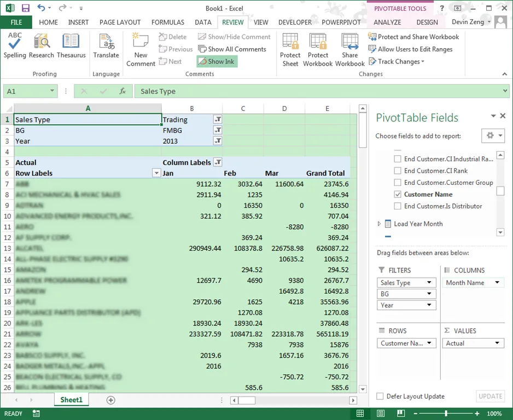Screen dimensions: 513x420
Task: Save the workbook from quick access toolbar
Action: [x=25, y=8]
